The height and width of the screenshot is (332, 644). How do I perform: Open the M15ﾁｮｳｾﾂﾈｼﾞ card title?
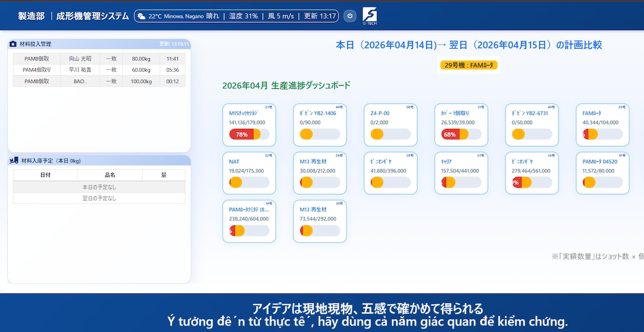(x=243, y=113)
